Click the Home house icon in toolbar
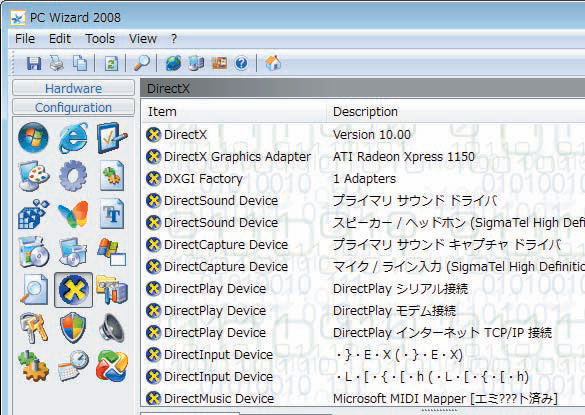585x415 pixels. point(273,62)
